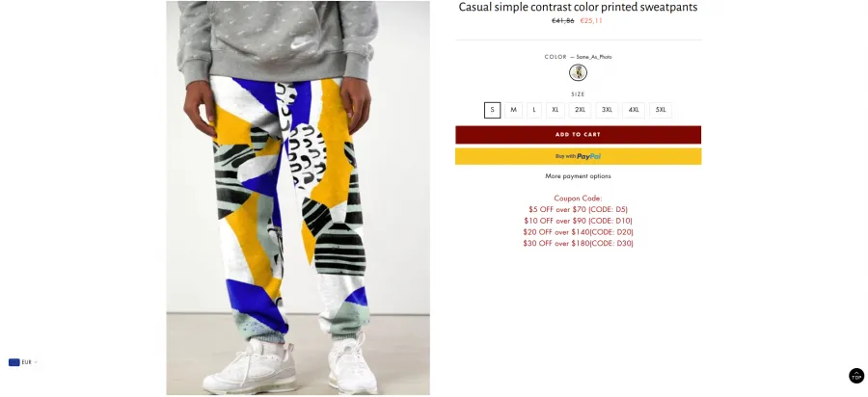Click the discounted price €25,11

point(591,21)
